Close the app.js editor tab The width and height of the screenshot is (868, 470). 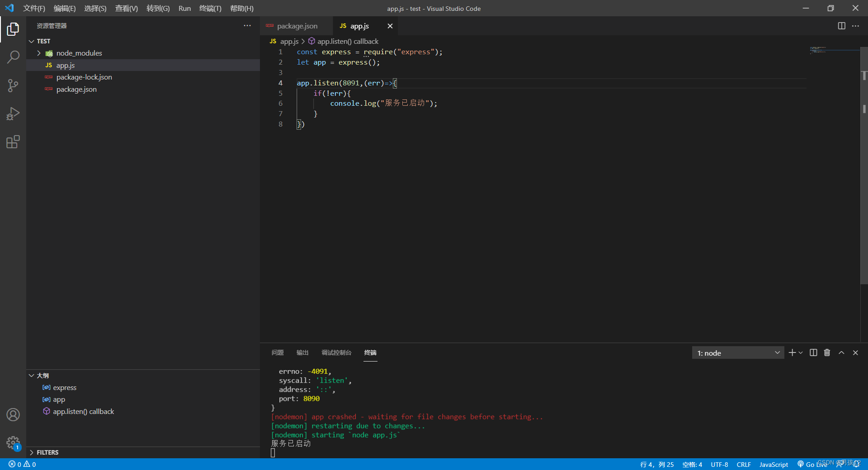pos(390,26)
